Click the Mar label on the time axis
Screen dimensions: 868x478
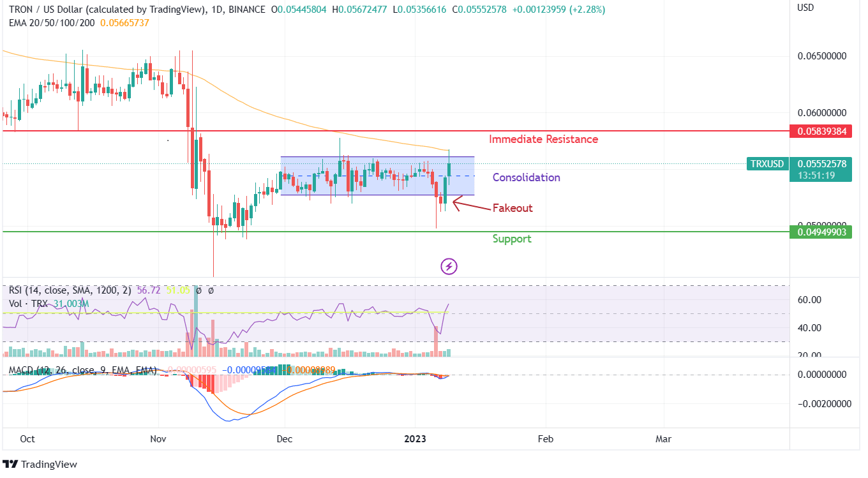click(664, 439)
